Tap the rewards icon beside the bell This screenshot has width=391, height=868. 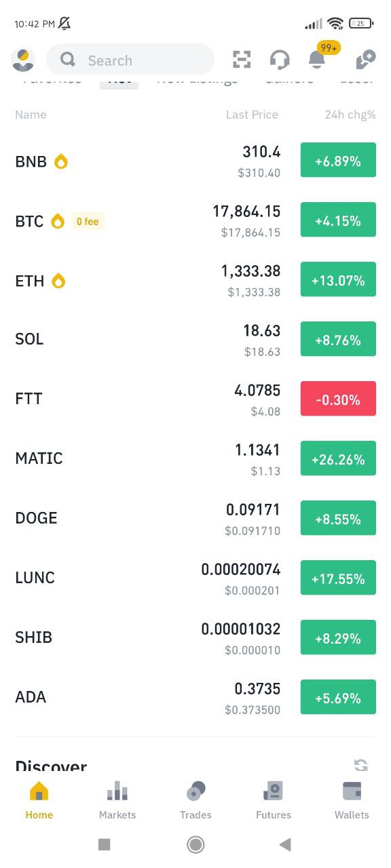coord(365,60)
